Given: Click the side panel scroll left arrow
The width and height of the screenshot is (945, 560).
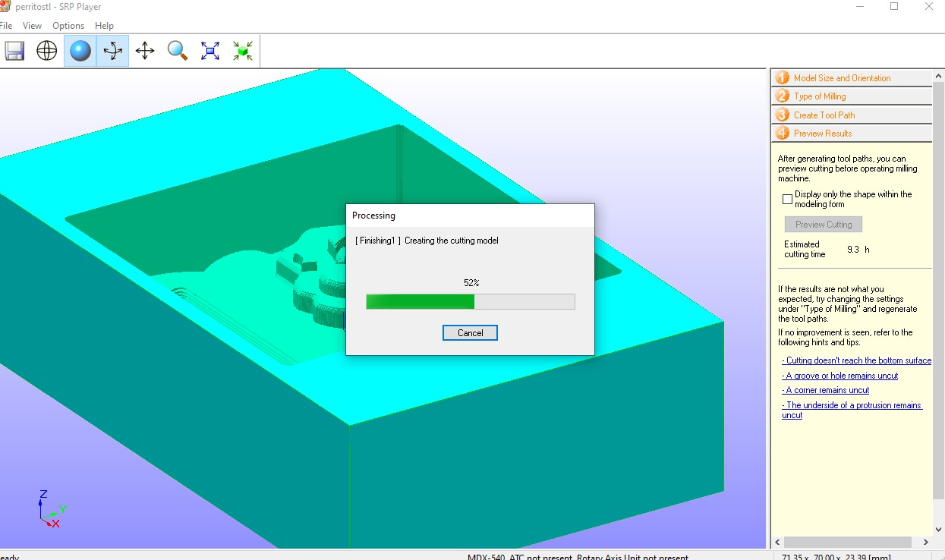Looking at the screenshot, I should [x=777, y=543].
